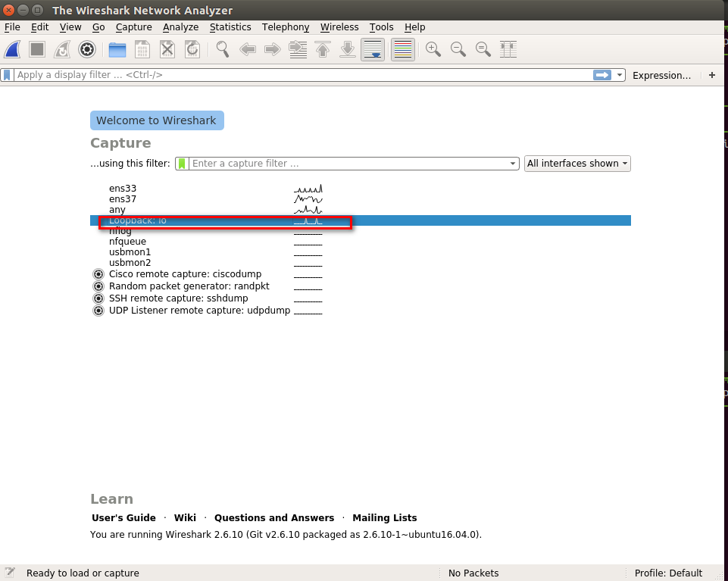Viewport: 728px width, 581px height.
Task: Open the Wiki link
Action: click(x=185, y=517)
